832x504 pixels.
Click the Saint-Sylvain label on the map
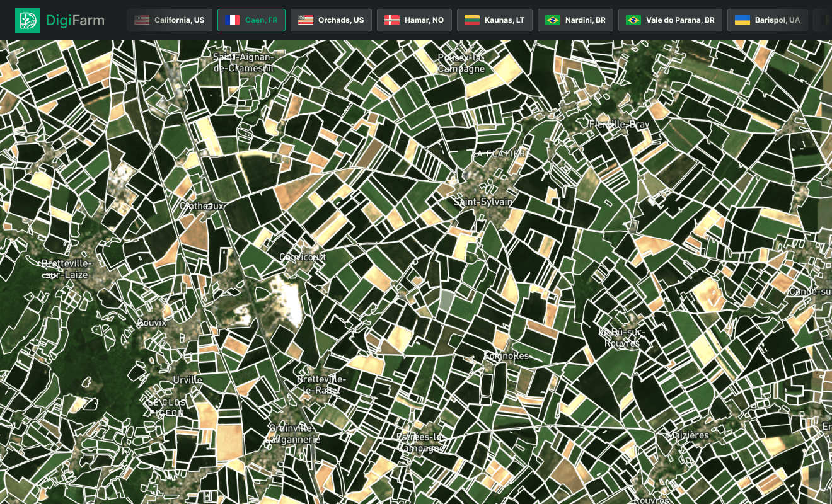[485, 203]
